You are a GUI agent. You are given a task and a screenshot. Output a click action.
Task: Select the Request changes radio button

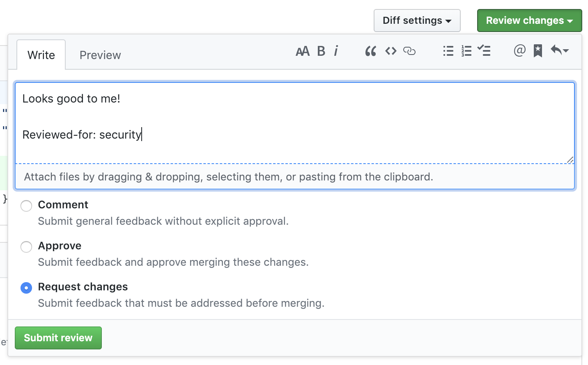[26, 287]
